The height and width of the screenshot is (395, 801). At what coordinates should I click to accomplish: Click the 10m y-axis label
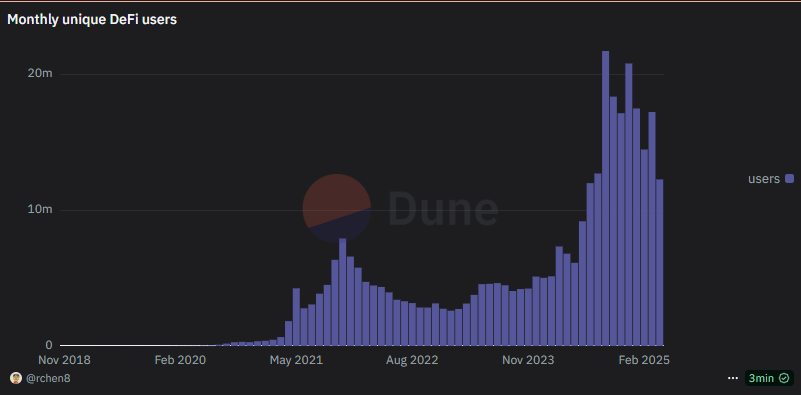(40, 210)
